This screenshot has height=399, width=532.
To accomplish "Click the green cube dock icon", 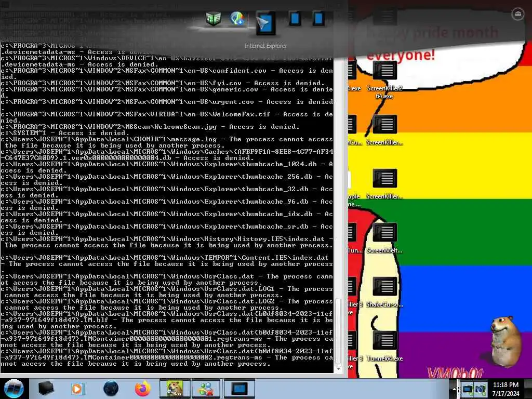I will pyautogui.click(x=214, y=18).
